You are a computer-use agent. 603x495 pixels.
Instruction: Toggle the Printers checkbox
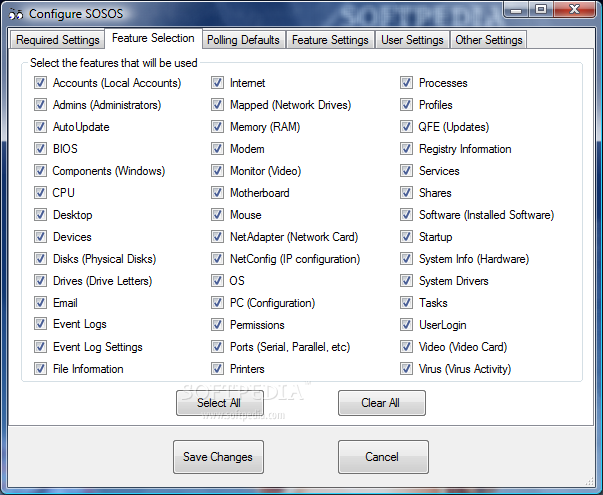217,368
